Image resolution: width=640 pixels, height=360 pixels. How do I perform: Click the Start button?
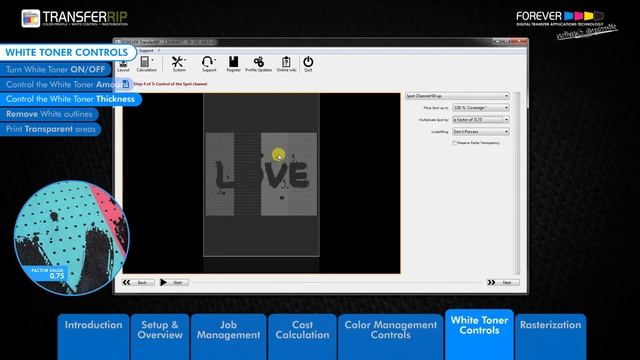coord(174,282)
